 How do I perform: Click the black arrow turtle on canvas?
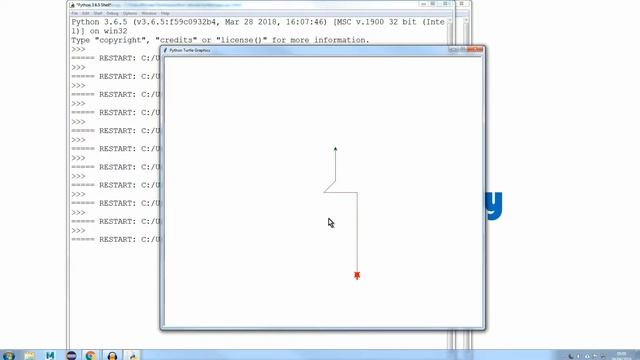point(336,149)
